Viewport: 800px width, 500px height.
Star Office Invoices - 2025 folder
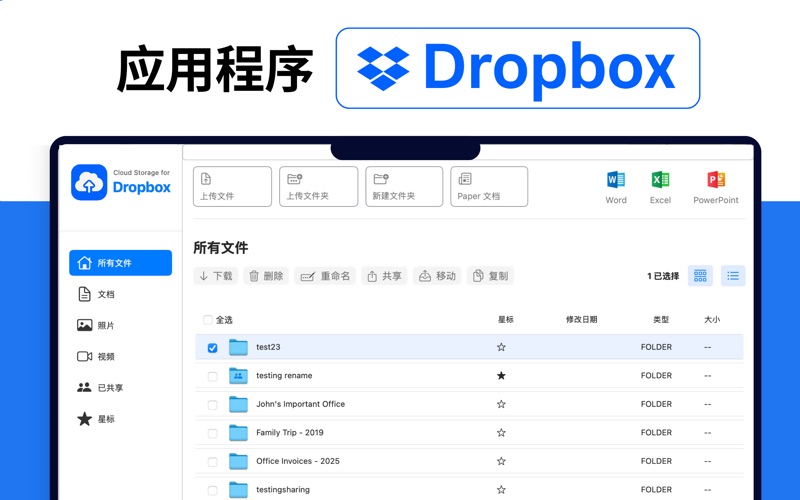[x=501, y=461]
